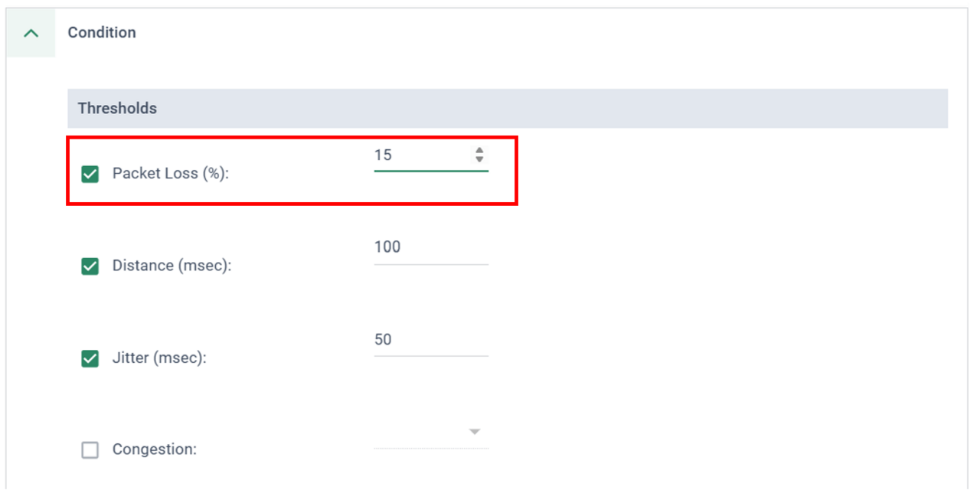Viewport: 980px width, 500px height.
Task: Focus the Jitter input showing 50
Action: (430, 339)
